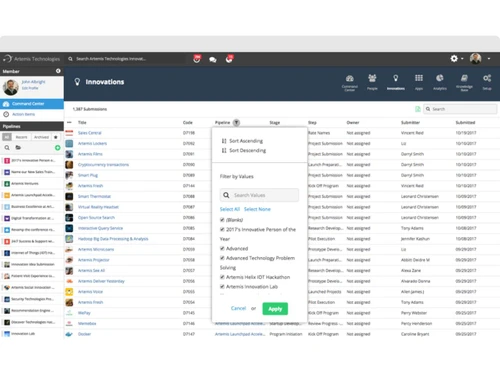Open the Virtual Reality Headset submission link
Viewport: 500px width, 375px height.
point(98,207)
